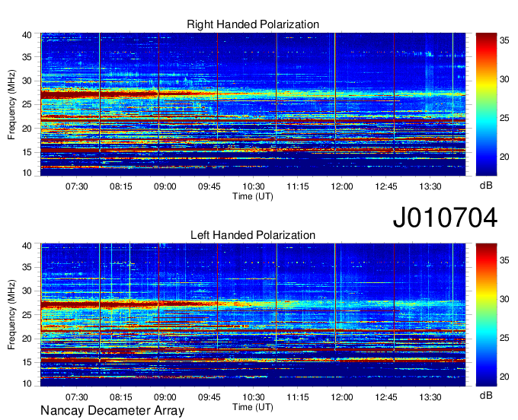Click Time (UT) label under Left Handed plot
Screen dimensions: 518x420
[253, 407]
